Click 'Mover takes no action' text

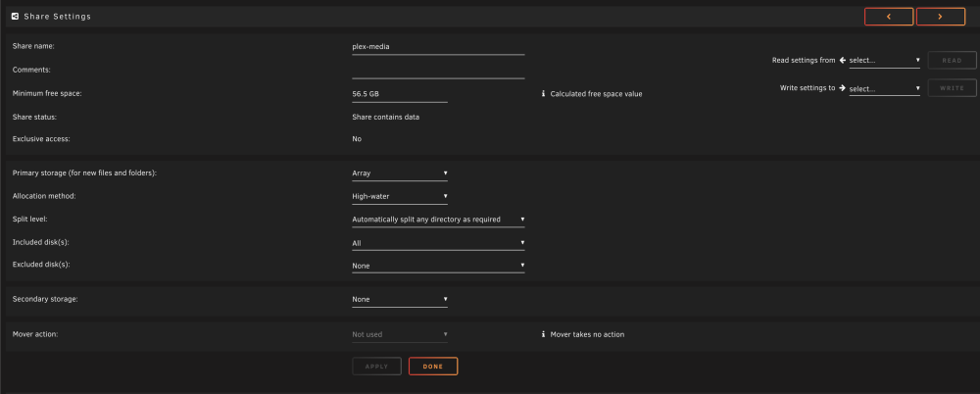point(587,334)
